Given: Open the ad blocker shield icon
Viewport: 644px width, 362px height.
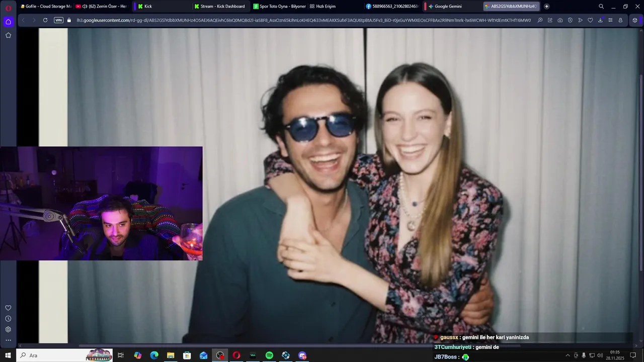Looking at the screenshot, I should click(x=570, y=20).
